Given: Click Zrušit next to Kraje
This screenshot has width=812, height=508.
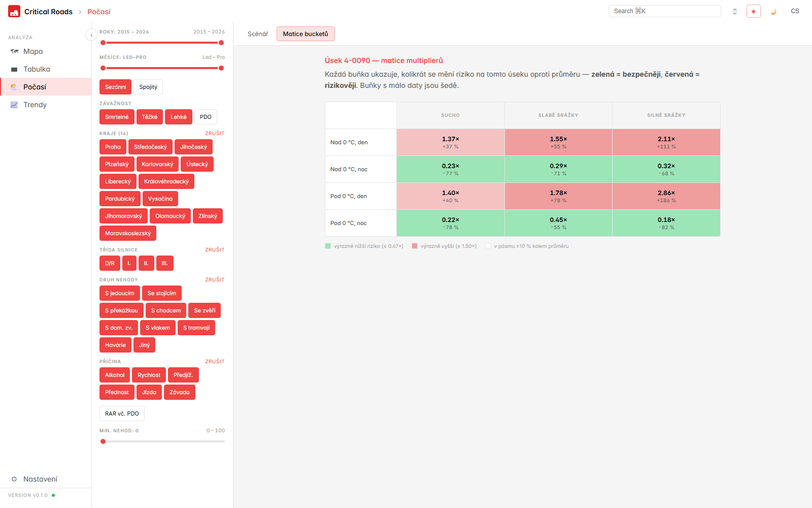Looking at the screenshot, I should 215,133.
